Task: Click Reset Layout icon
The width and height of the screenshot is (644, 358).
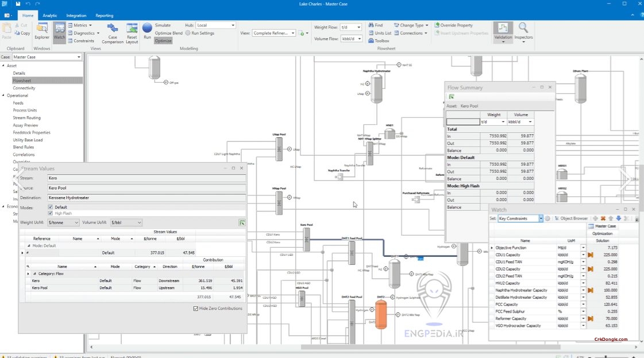Action: 132,33
